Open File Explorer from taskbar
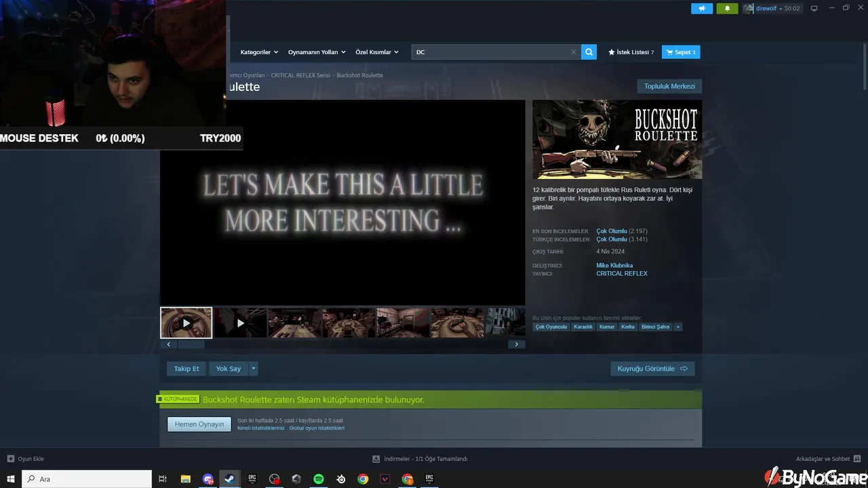The width and height of the screenshot is (868, 488). pyautogui.click(x=185, y=479)
